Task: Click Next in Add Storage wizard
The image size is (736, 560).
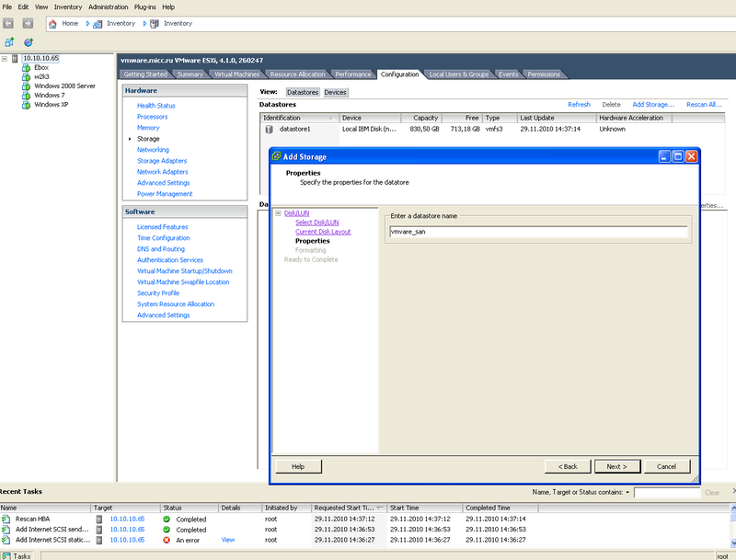Action: coord(617,467)
